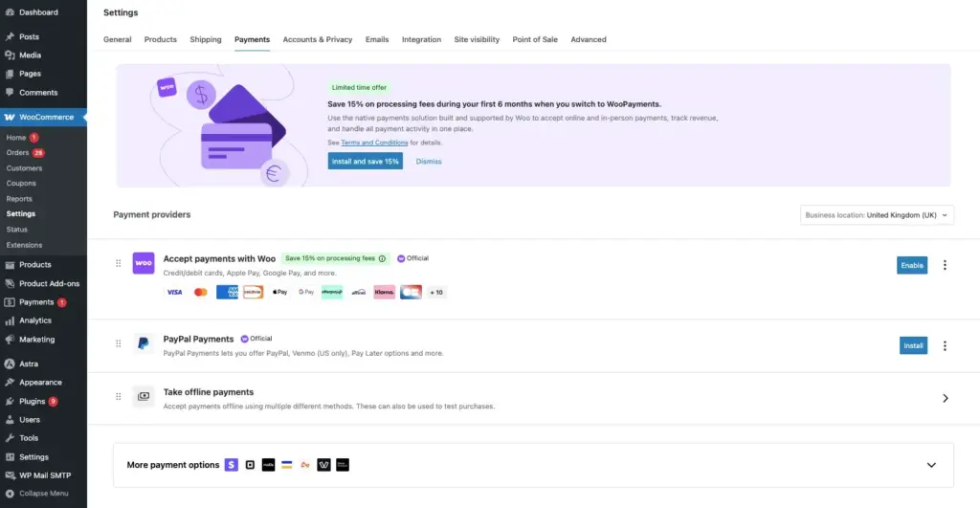Click the Install and save 15% button
980x508 pixels.
point(365,162)
